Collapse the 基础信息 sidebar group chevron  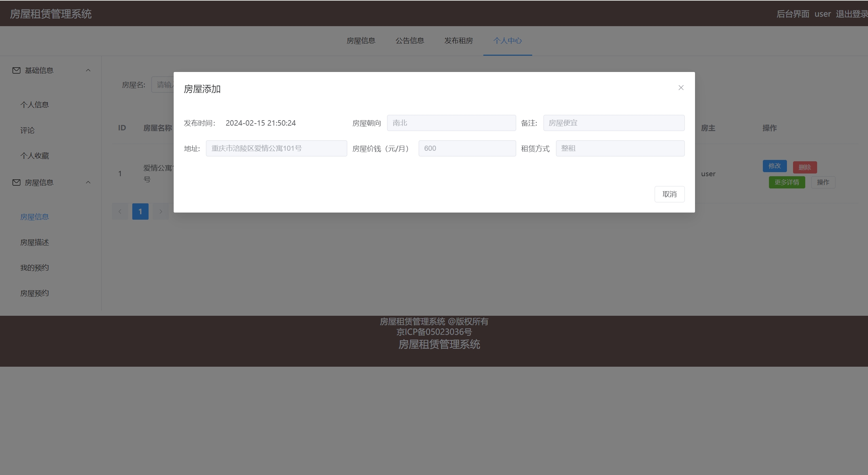click(88, 70)
